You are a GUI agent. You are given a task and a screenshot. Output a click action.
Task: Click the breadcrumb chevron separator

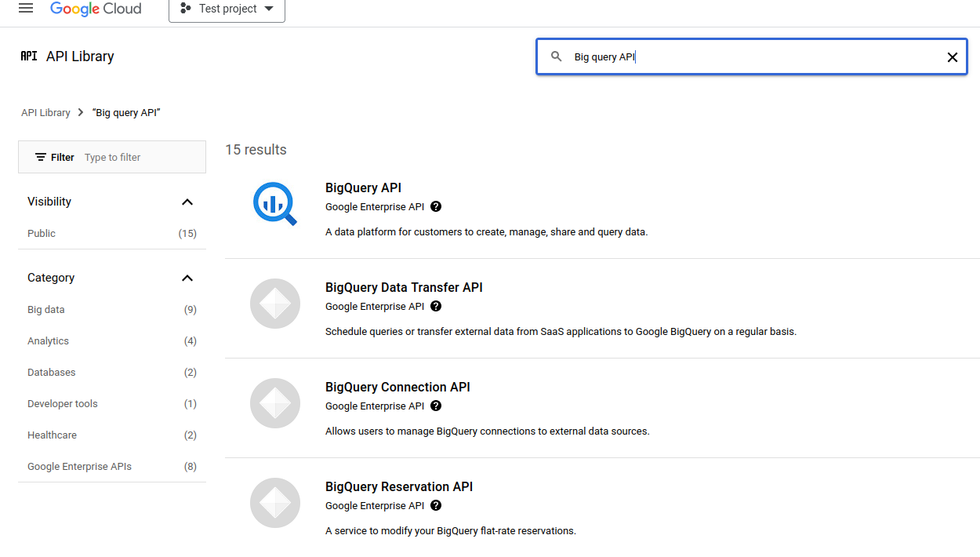80,113
